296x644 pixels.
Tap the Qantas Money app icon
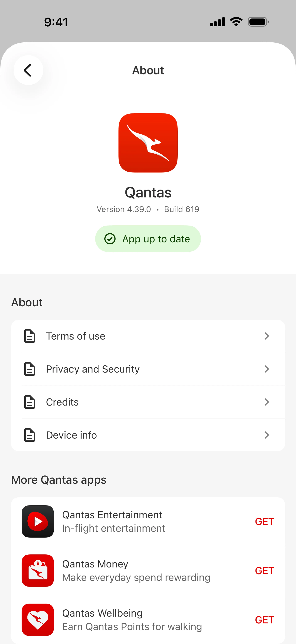38,571
